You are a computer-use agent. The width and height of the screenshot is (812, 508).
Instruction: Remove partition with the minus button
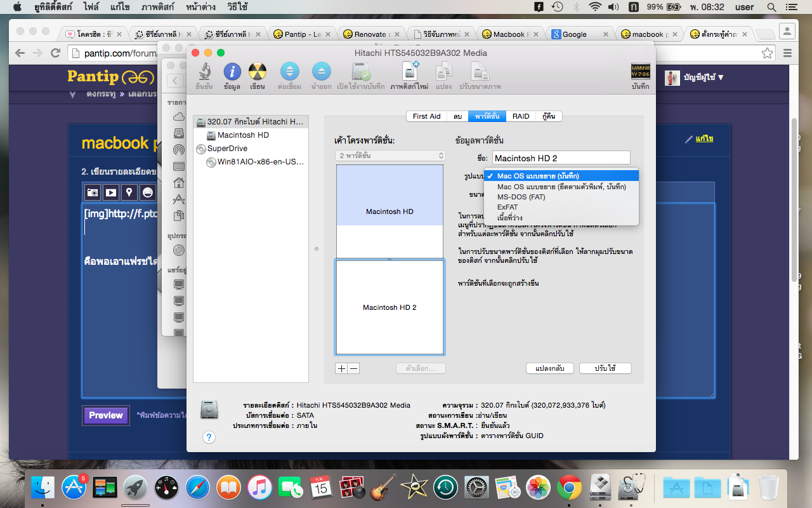coord(354,368)
